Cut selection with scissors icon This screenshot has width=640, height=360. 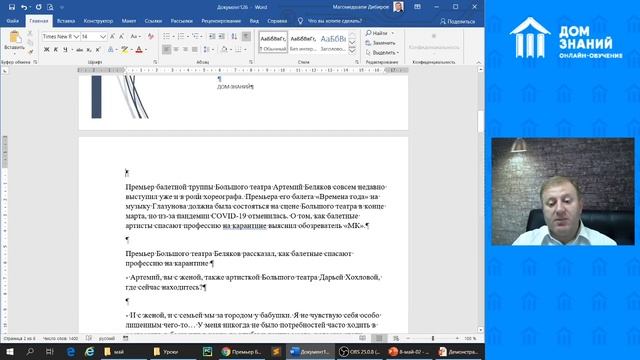[30, 33]
